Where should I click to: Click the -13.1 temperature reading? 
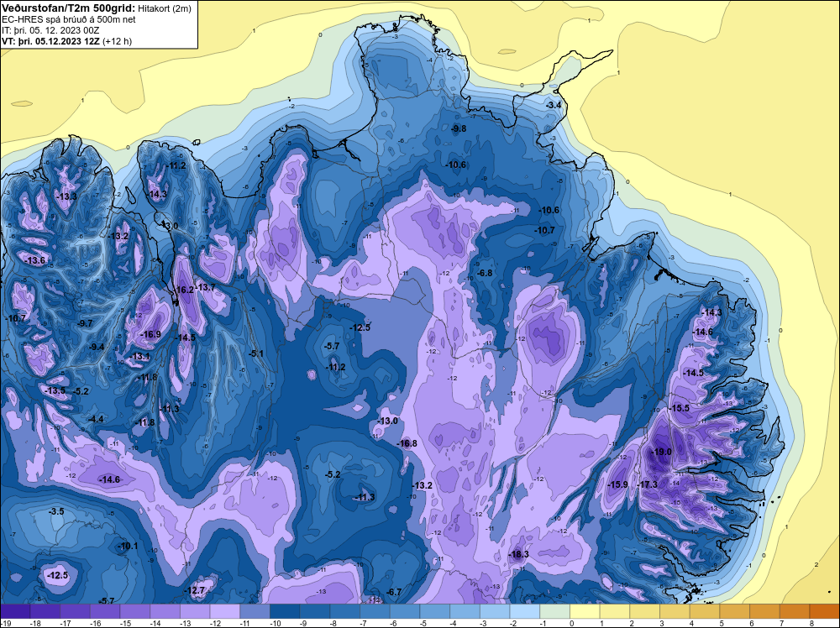click(x=141, y=357)
